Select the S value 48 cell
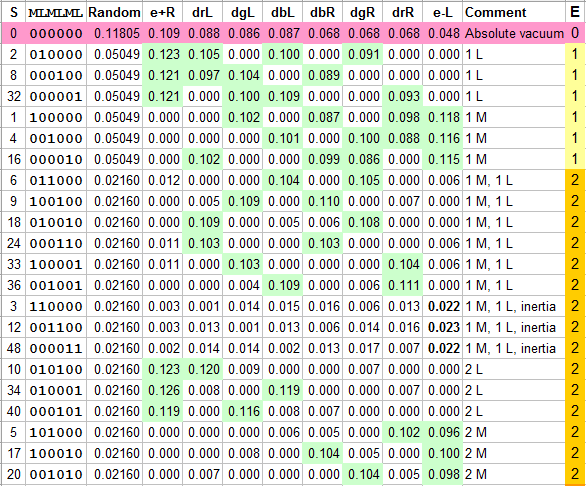 (x=13, y=348)
